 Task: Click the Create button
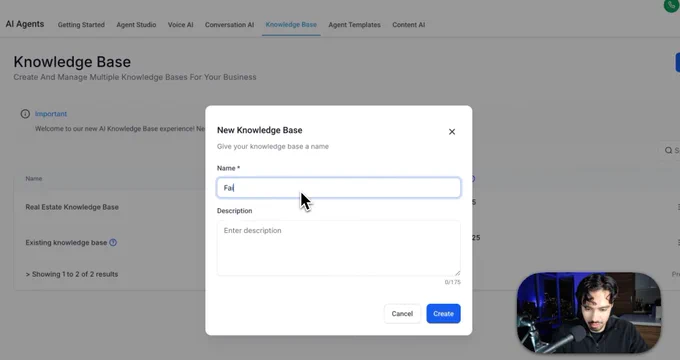[443, 314]
